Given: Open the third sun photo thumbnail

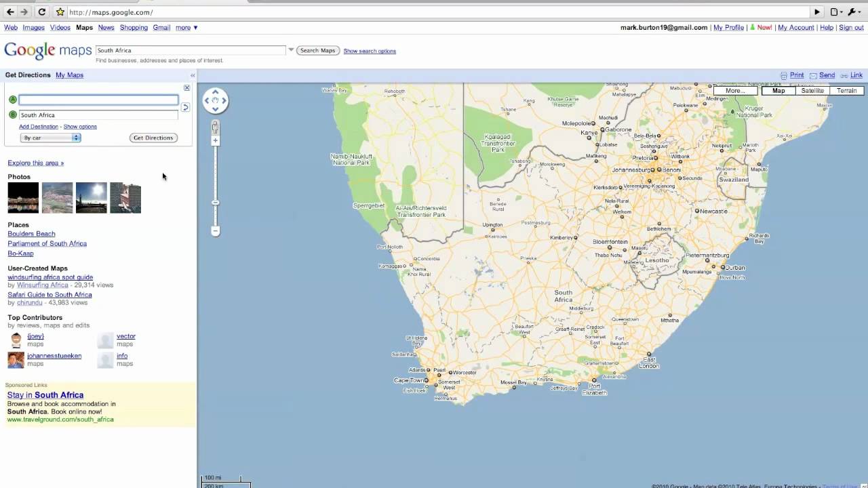Looking at the screenshot, I should pos(92,198).
